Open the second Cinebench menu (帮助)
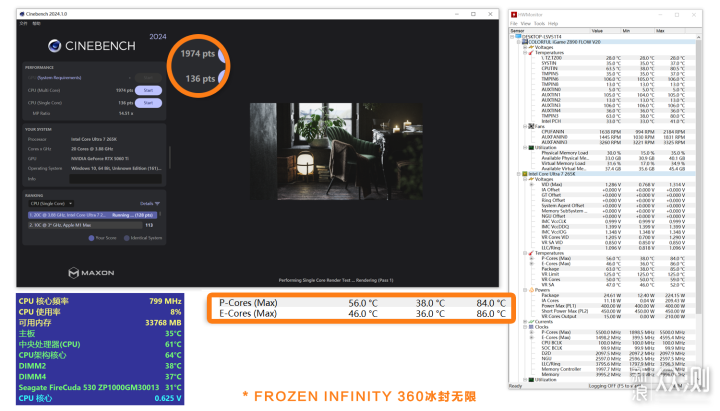The width and height of the screenshot is (720, 411). tap(37, 23)
